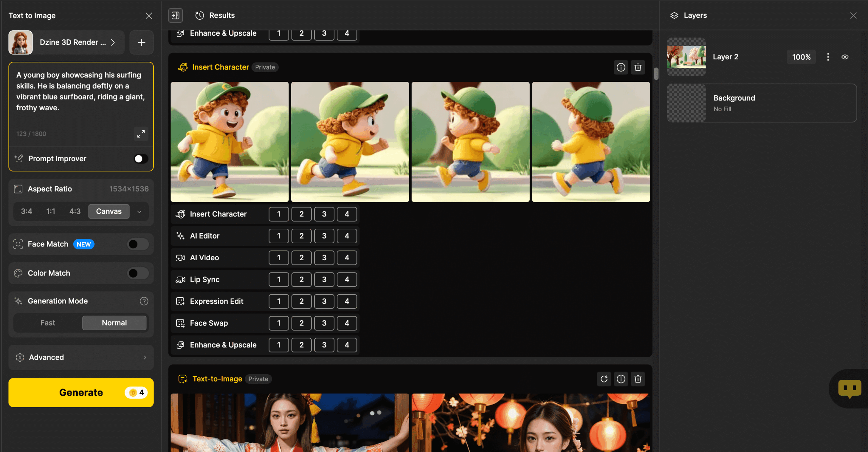This screenshot has width=868, height=452.
Task: Choose the 4:3 aspect ratio option
Action: [75, 211]
